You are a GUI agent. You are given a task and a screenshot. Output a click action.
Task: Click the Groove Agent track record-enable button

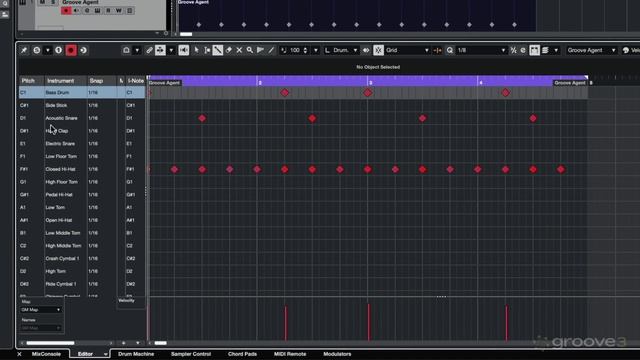(66, 11)
